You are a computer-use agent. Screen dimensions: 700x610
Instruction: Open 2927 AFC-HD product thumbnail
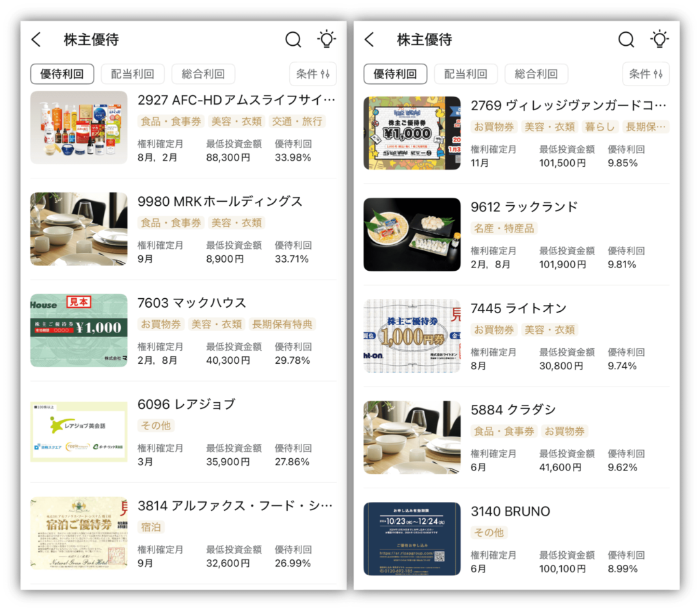click(x=79, y=128)
